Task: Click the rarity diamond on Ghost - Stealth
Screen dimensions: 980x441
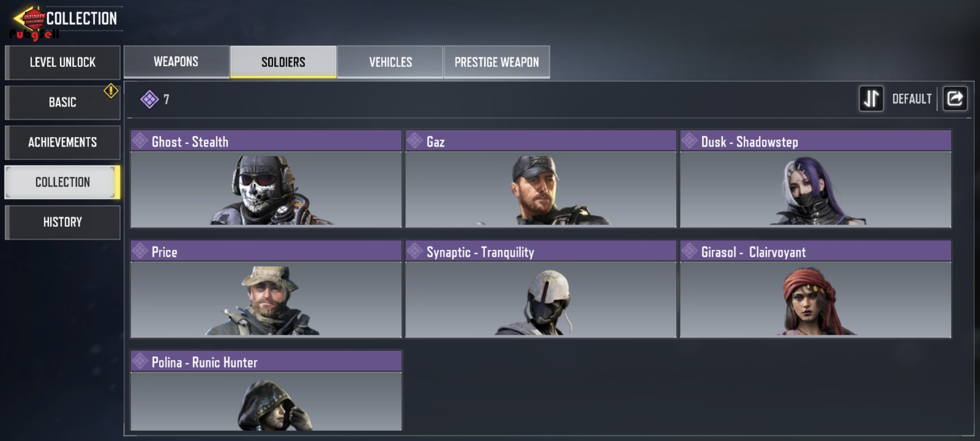Action: pos(140,141)
